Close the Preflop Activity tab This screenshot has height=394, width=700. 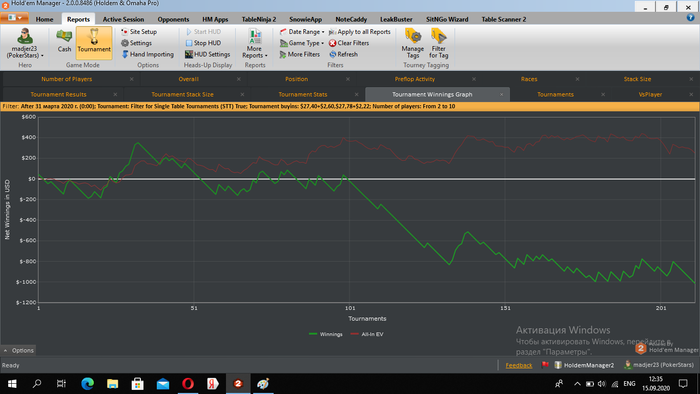coord(474,79)
